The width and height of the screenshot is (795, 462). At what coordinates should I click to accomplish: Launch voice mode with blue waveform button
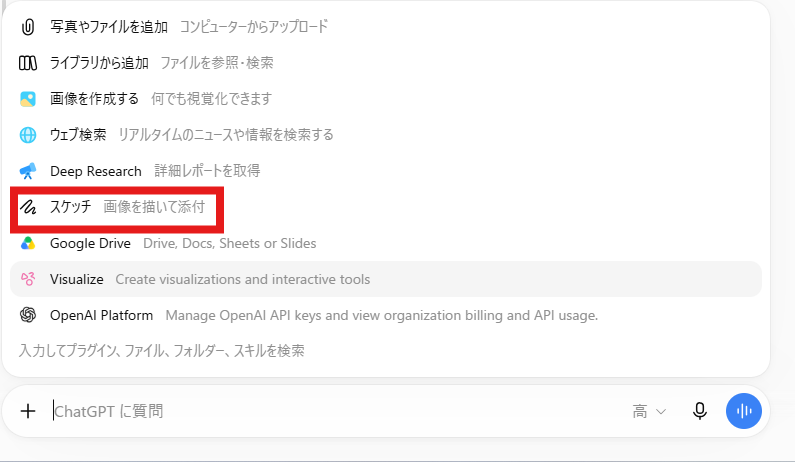[743, 411]
